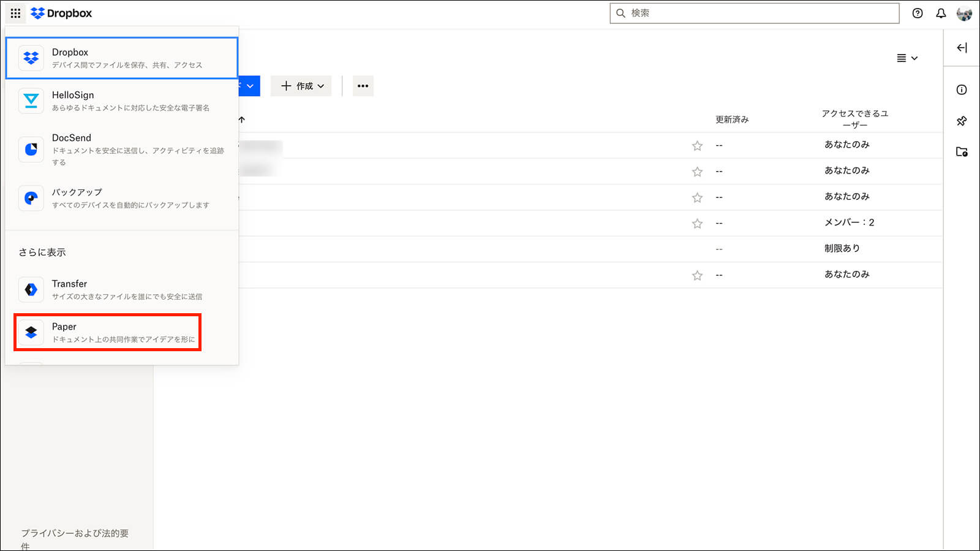Open the account avatar menu
This screenshot has height=551, width=980.
964,13
